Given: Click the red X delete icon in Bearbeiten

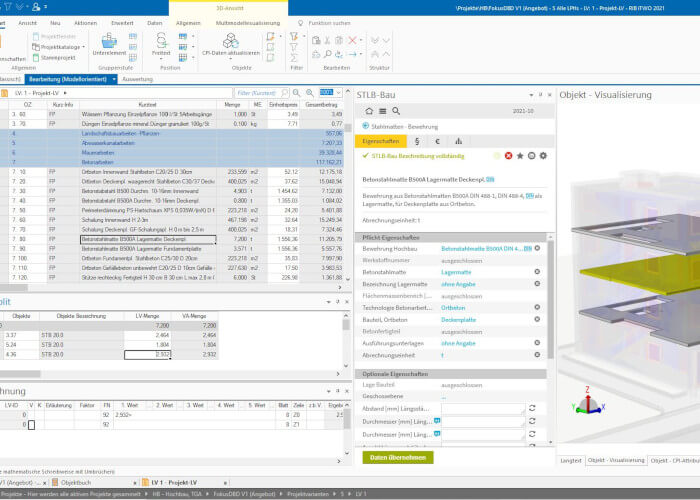Looking at the screenshot, I should 352,40.
